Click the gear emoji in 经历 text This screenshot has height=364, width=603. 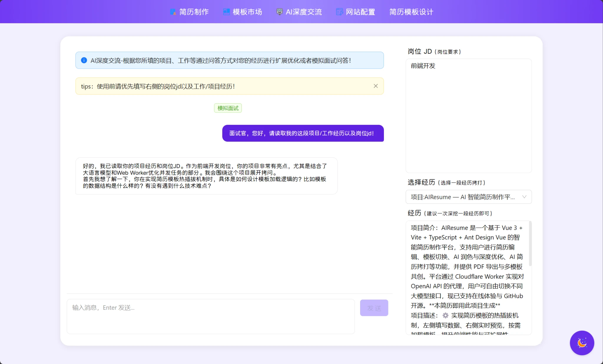pyautogui.click(x=445, y=316)
